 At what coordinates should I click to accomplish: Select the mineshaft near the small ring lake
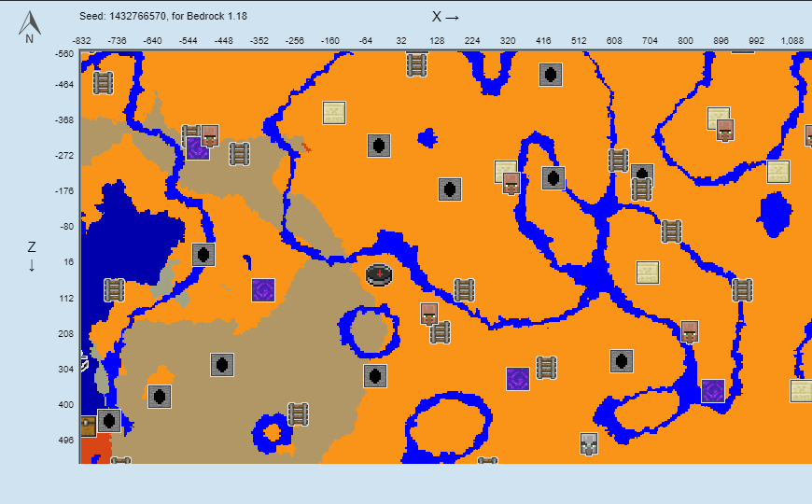(298, 413)
